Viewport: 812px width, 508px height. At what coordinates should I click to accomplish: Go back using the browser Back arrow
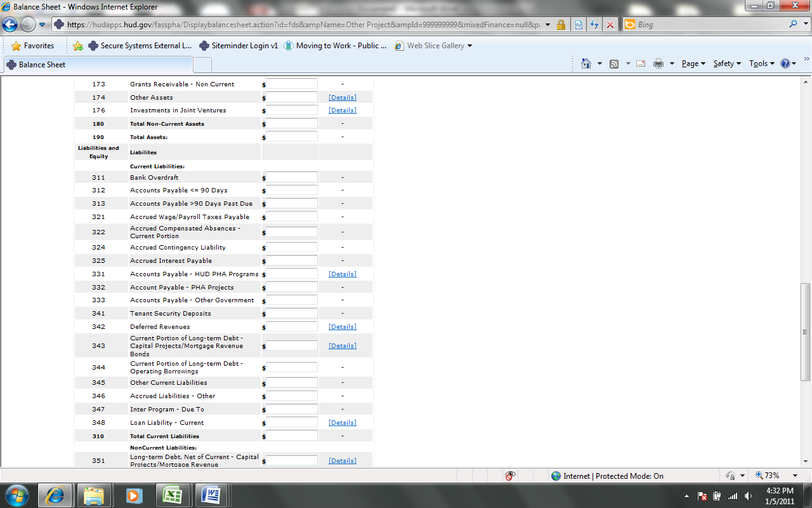point(10,25)
